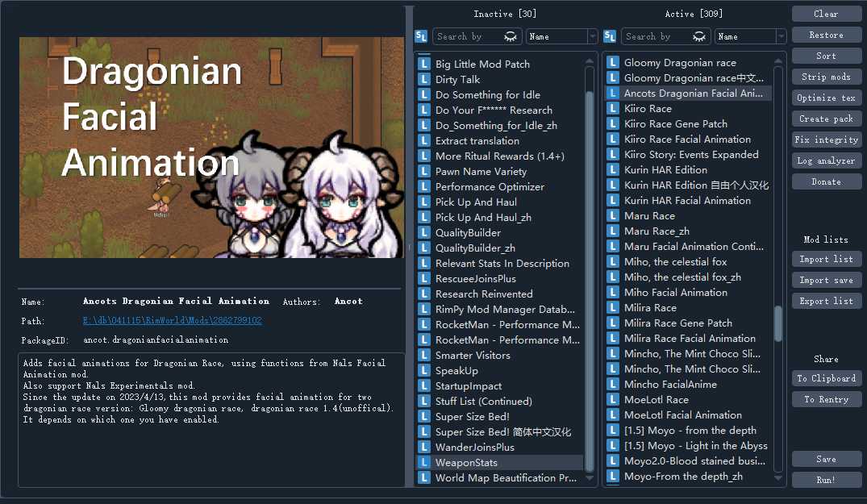Click the Active list scrollbar thumb
This screenshot has height=504, width=867.
click(x=778, y=323)
